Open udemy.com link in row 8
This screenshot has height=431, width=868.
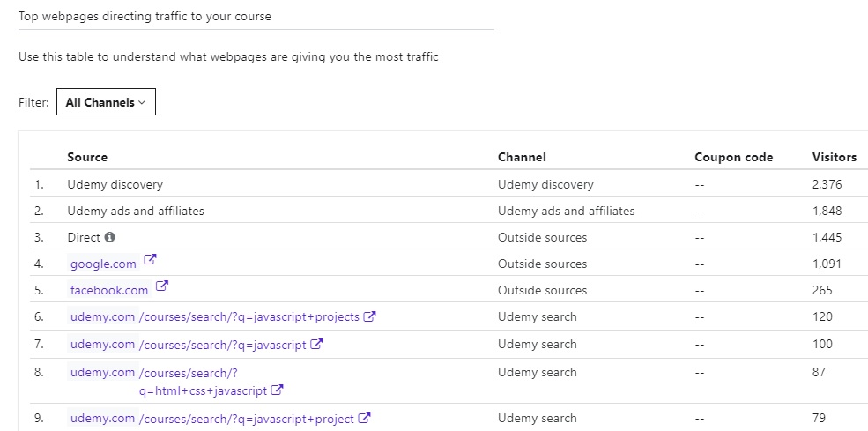tap(102, 372)
